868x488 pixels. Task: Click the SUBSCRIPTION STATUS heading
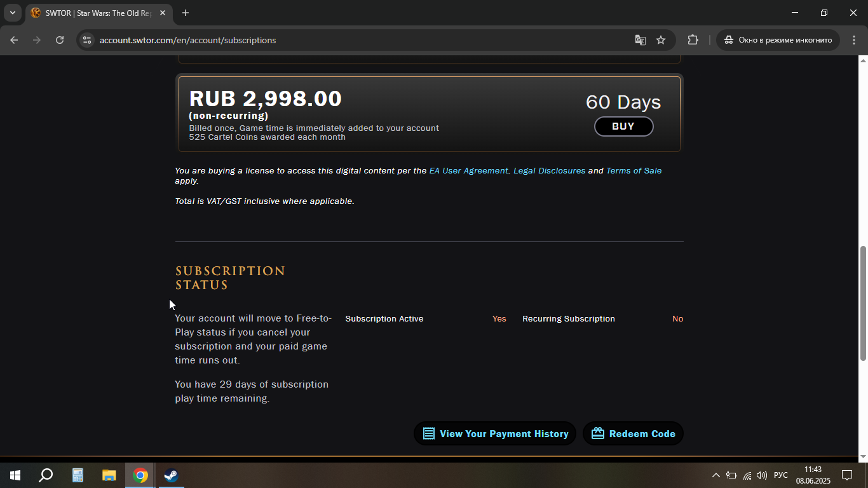point(230,278)
